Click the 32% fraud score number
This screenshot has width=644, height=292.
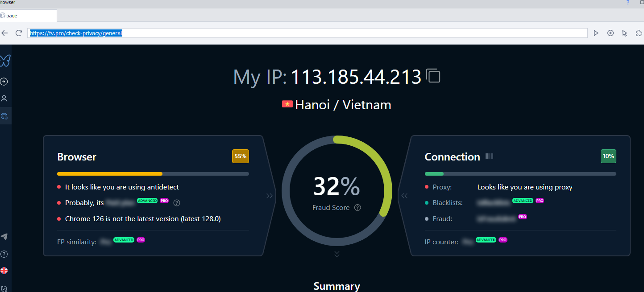[x=337, y=186]
